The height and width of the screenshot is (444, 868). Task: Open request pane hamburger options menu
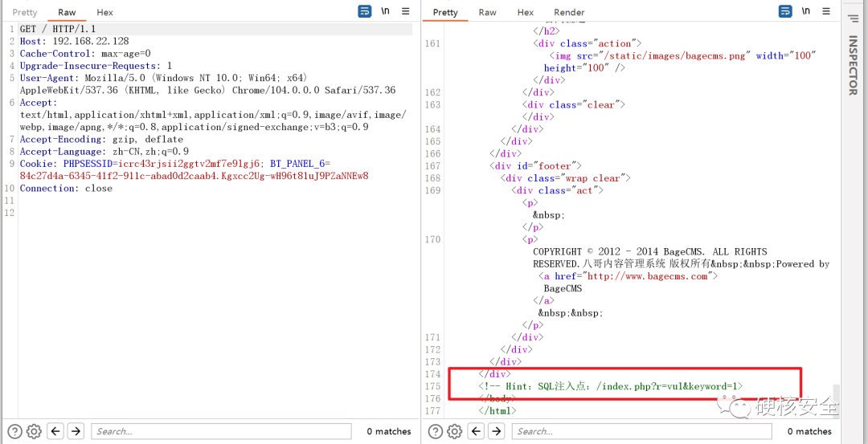405,11
